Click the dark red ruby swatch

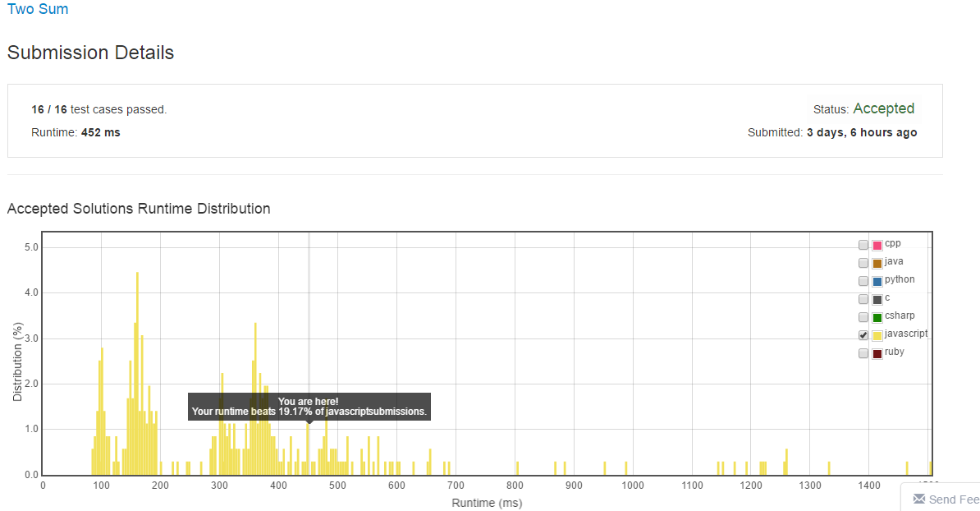coord(877,353)
